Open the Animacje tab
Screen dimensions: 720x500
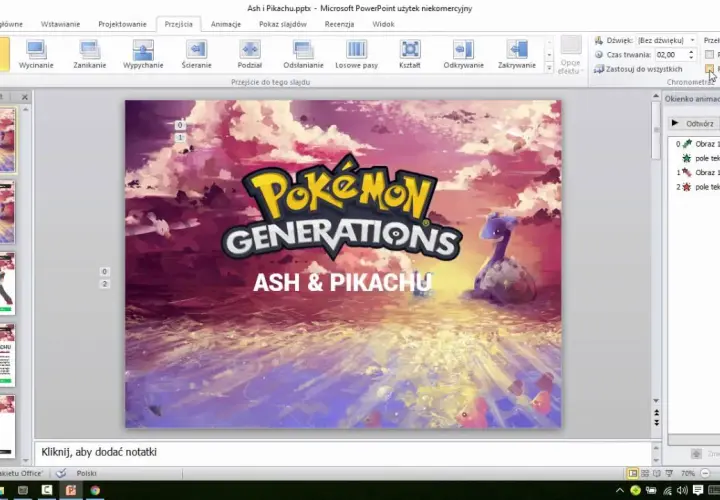226,24
